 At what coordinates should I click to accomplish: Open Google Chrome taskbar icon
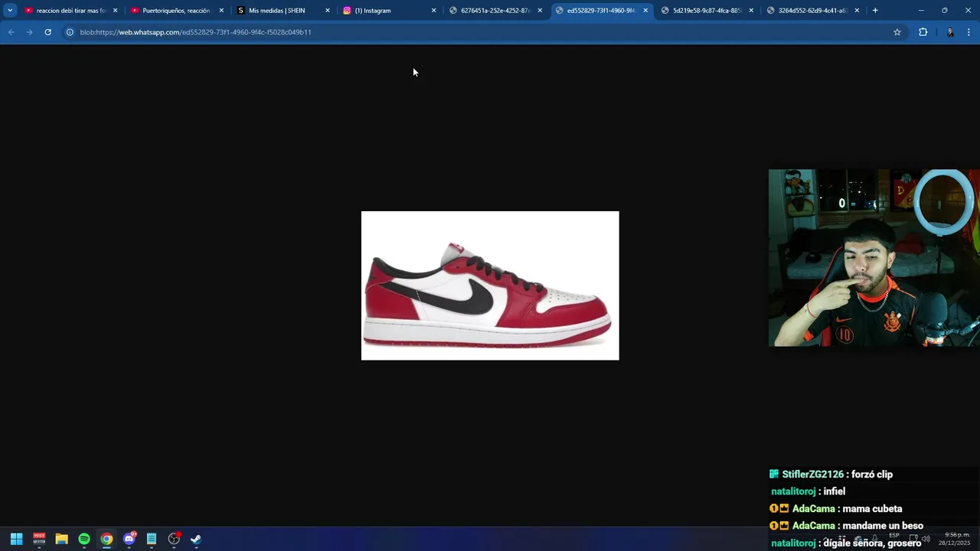106,539
